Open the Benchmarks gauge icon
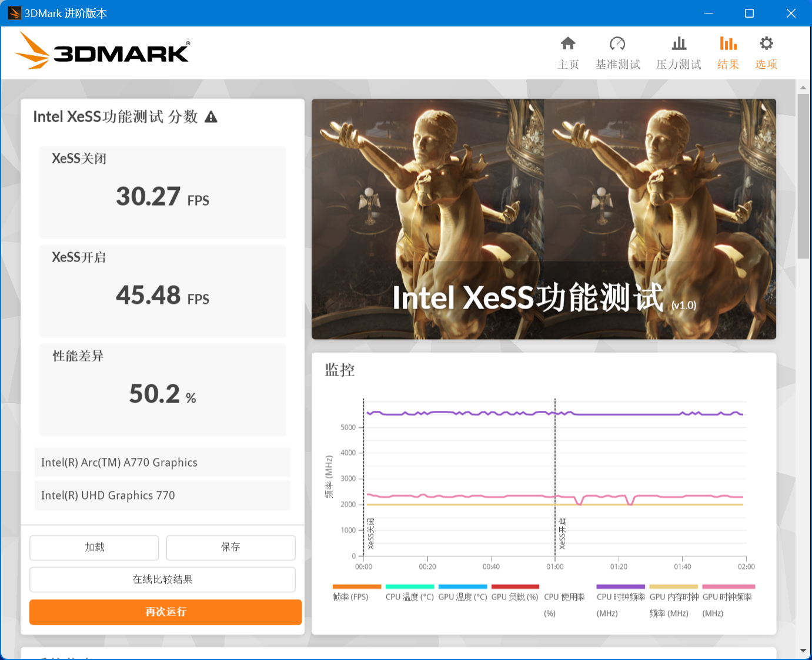The height and width of the screenshot is (660, 812). coord(617,44)
